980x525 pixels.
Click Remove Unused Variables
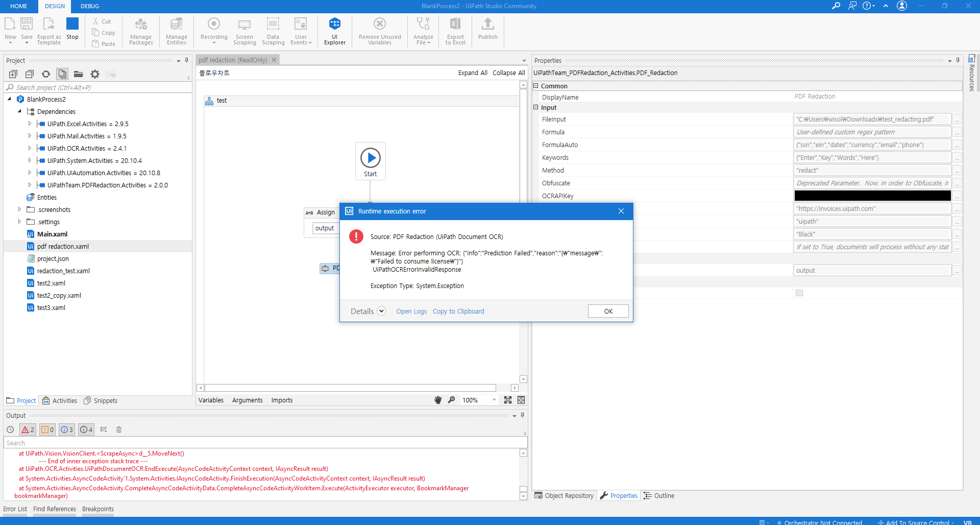(x=380, y=31)
